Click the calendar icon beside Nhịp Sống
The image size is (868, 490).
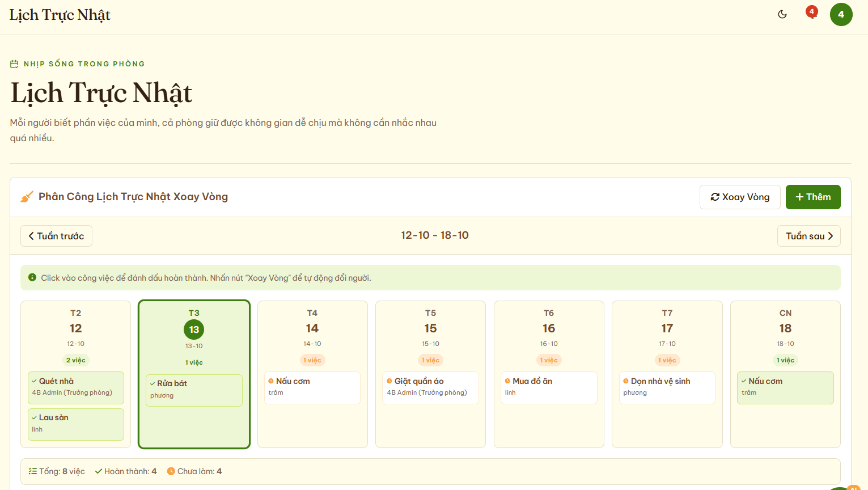14,64
